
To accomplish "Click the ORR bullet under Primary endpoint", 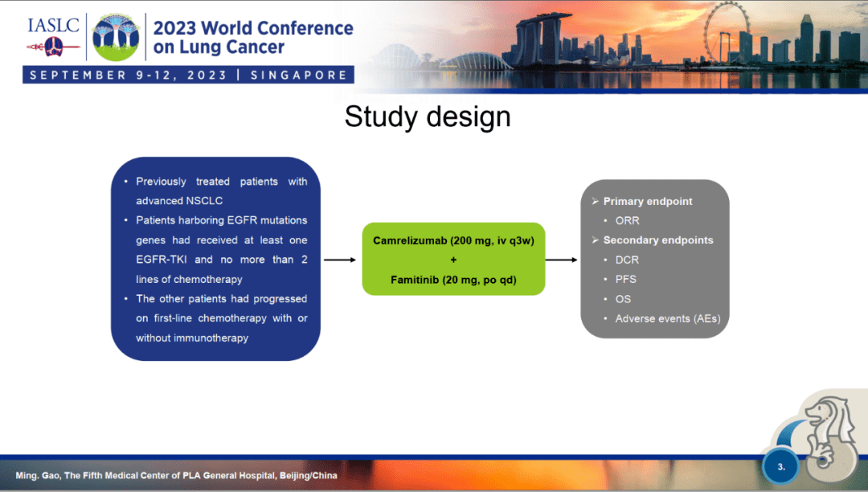I will point(627,220).
